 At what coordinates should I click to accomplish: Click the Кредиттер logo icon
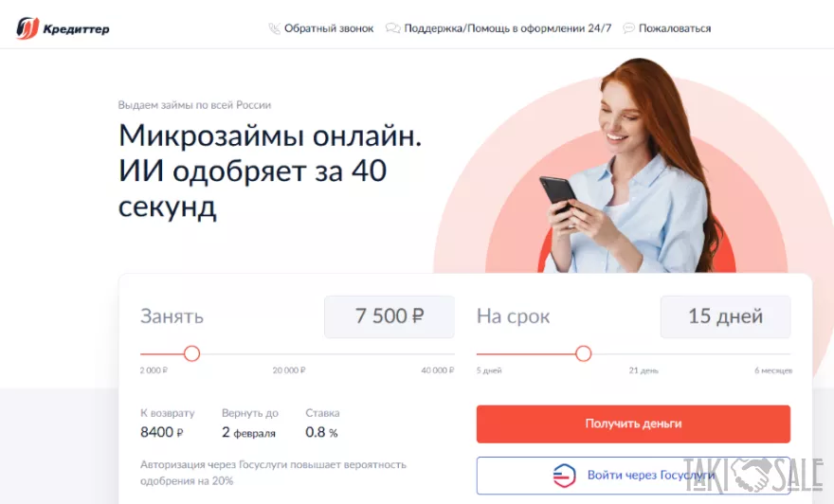point(27,28)
